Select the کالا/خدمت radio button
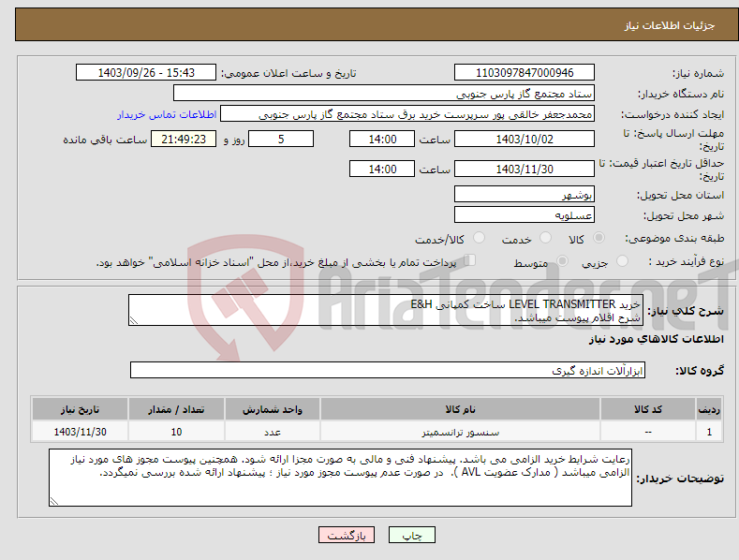This screenshot has width=739, height=560. click(479, 238)
